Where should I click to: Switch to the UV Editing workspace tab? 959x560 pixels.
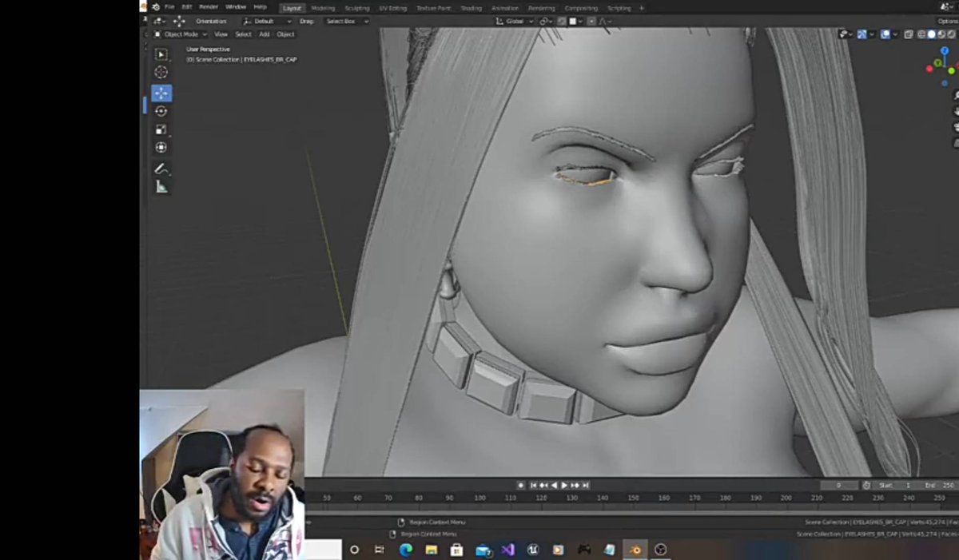pyautogui.click(x=393, y=8)
